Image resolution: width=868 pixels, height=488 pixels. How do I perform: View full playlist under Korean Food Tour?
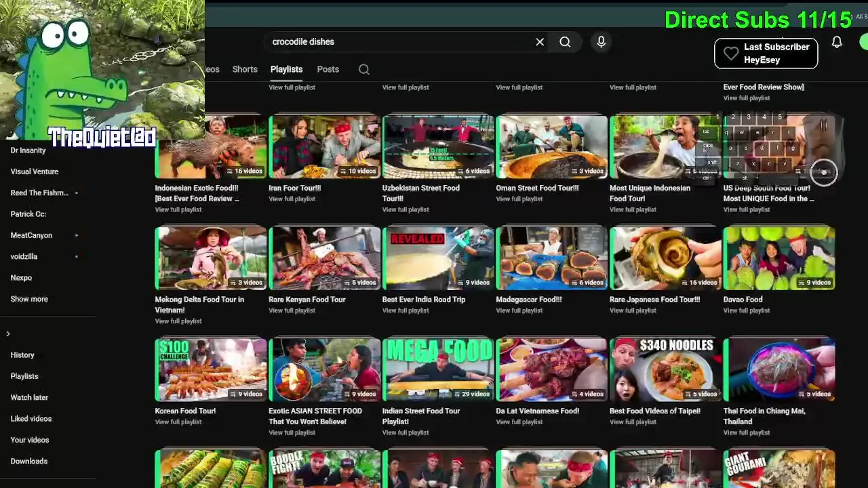click(178, 422)
